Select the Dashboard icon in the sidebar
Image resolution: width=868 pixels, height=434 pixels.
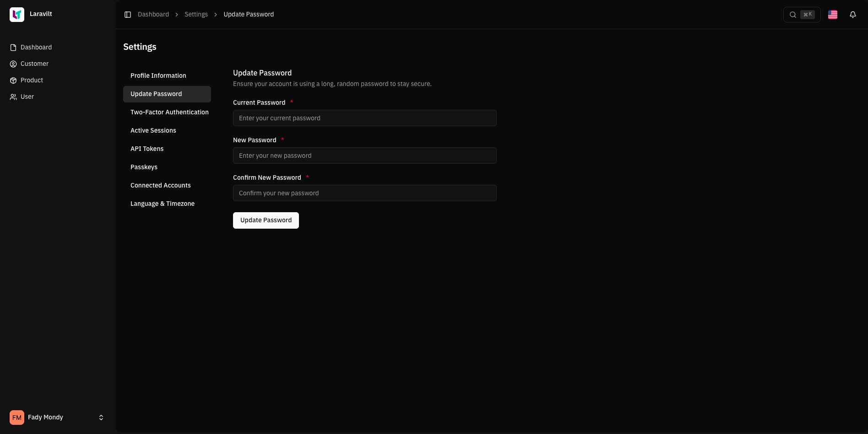tap(13, 47)
